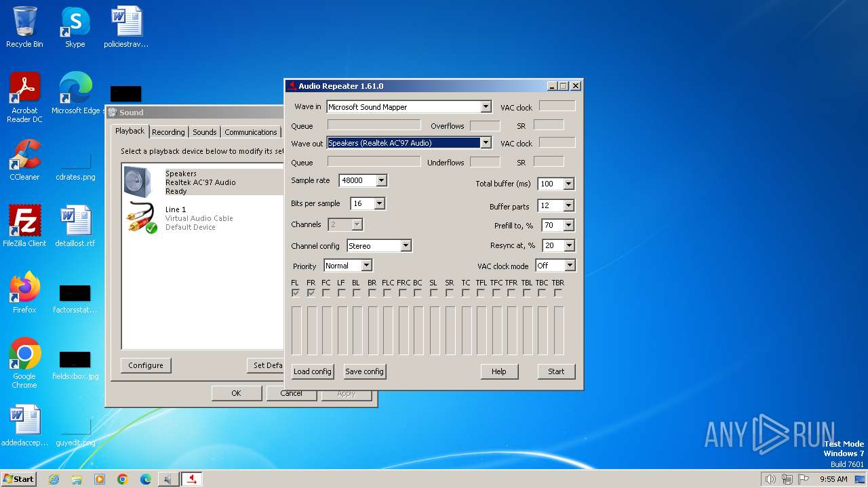The image size is (868, 488).
Task: Switch to Communications tab in Sound
Action: pos(251,132)
